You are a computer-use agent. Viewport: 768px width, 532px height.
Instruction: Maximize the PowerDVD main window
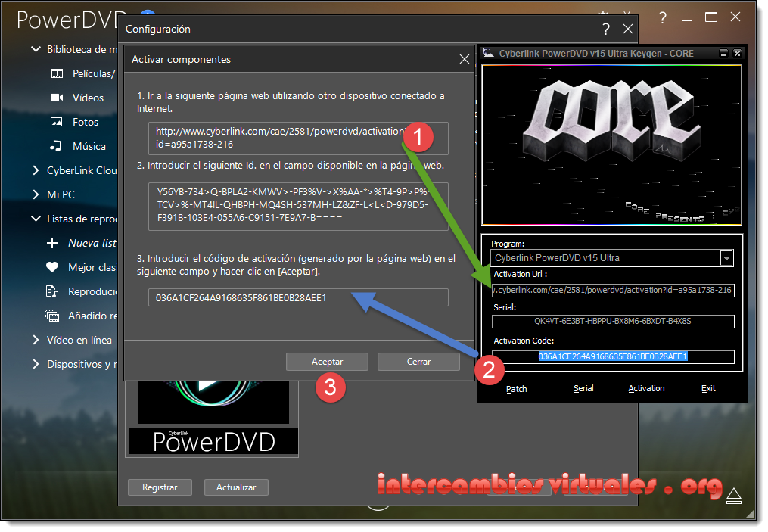coord(711,17)
